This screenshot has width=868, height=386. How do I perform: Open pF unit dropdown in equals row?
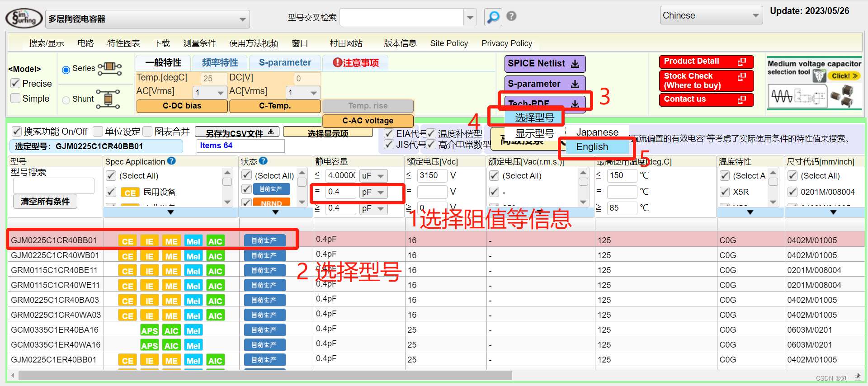coord(374,192)
